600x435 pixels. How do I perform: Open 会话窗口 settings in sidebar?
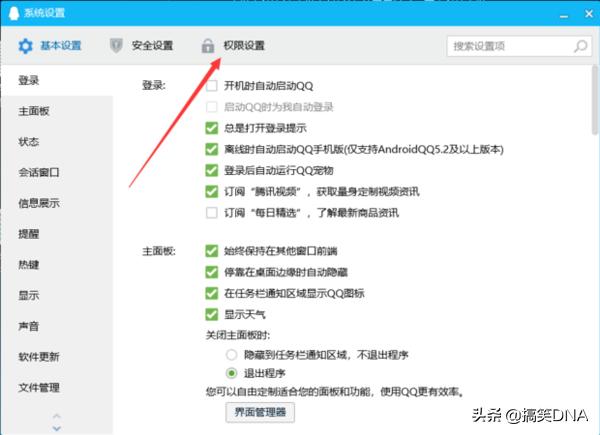[x=57, y=173]
